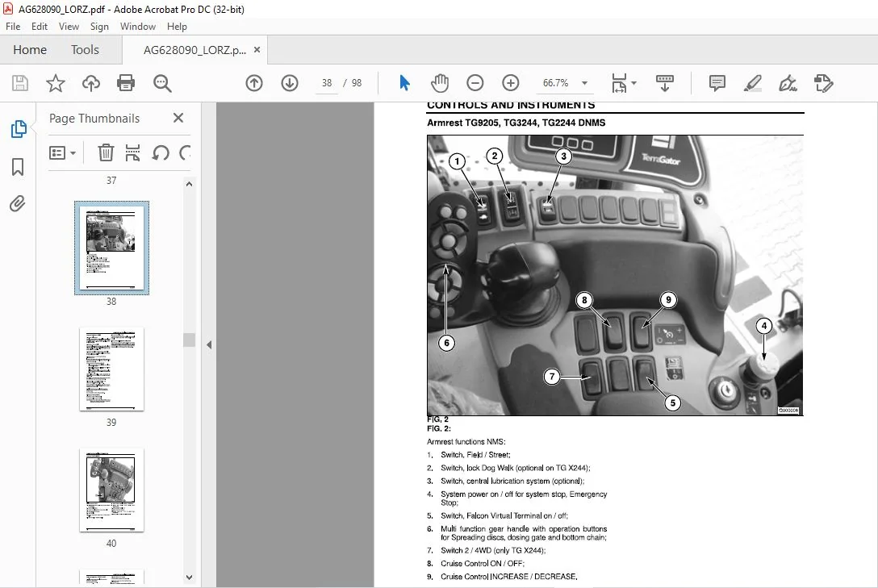The image size is (878, 588).
Task: Click the armrest figure image
Action: coord(615,275)
